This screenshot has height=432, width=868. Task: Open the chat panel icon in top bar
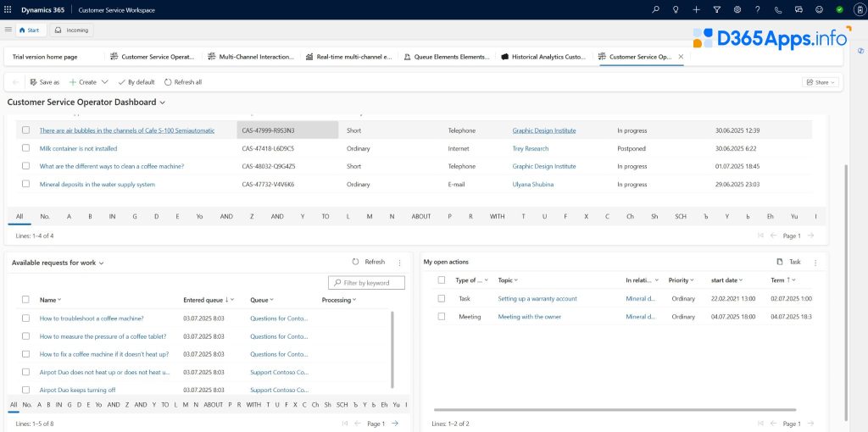click(798, 9)
